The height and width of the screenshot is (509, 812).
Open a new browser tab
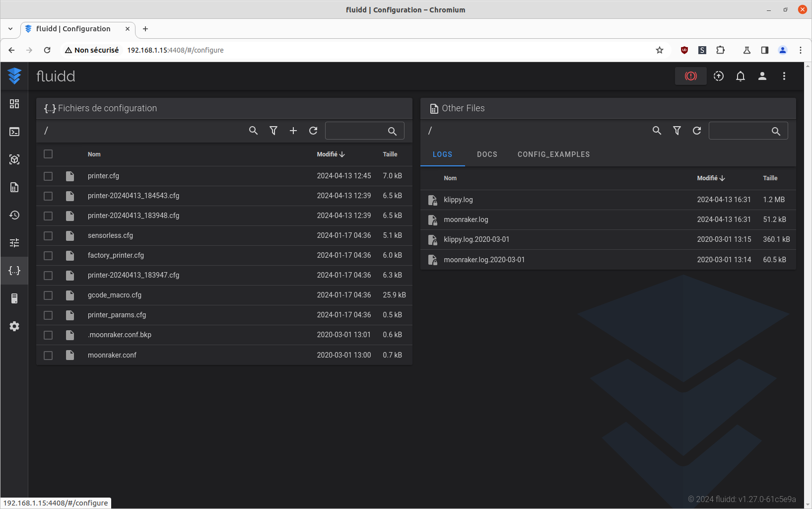coord(145,29)
